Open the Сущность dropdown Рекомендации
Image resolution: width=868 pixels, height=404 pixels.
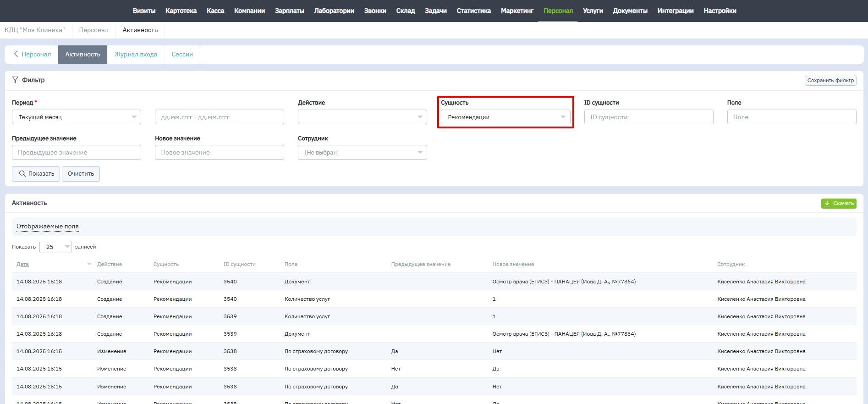click(x=505, y=117)
